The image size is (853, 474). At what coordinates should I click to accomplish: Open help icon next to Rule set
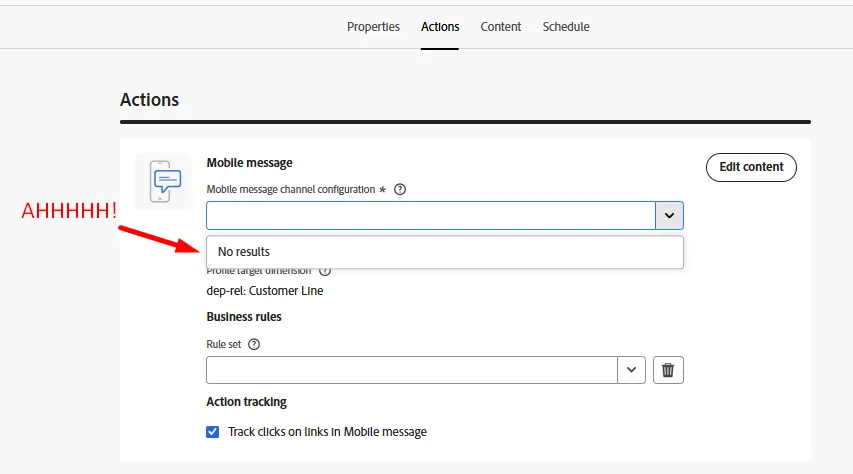click(x=254, y=344)
